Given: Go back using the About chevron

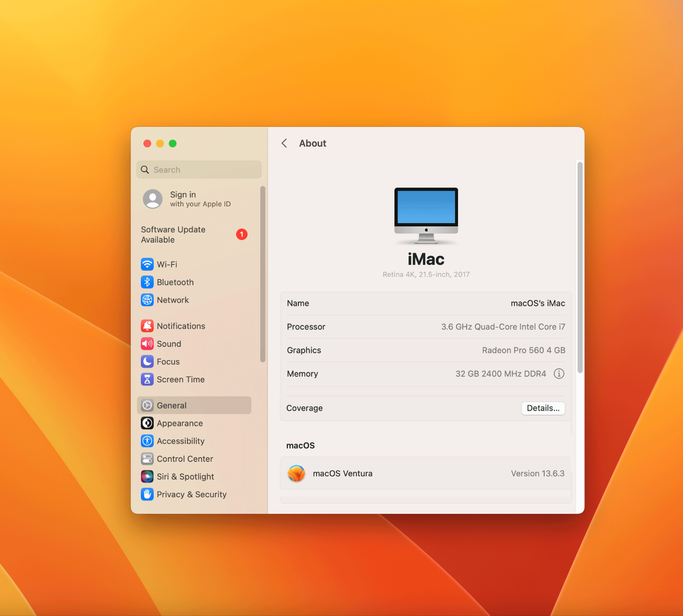Looking at the screenshot, I should 284,143.
